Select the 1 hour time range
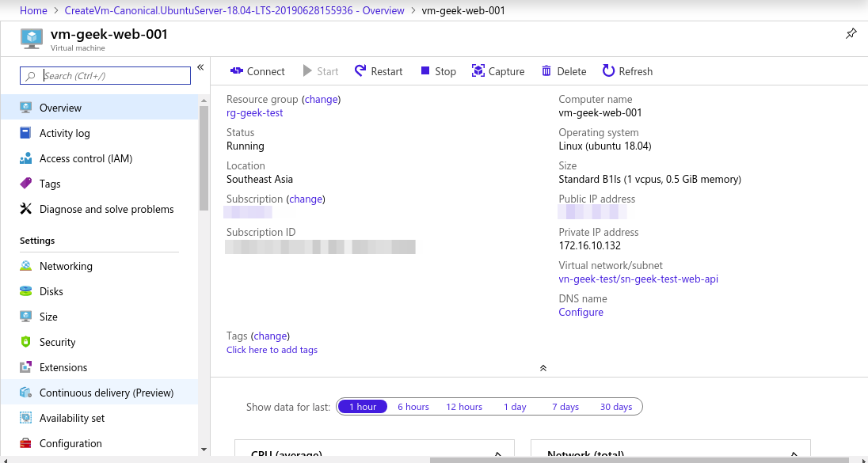Viewport: 868px width, 463px height. tap(363, 407)
